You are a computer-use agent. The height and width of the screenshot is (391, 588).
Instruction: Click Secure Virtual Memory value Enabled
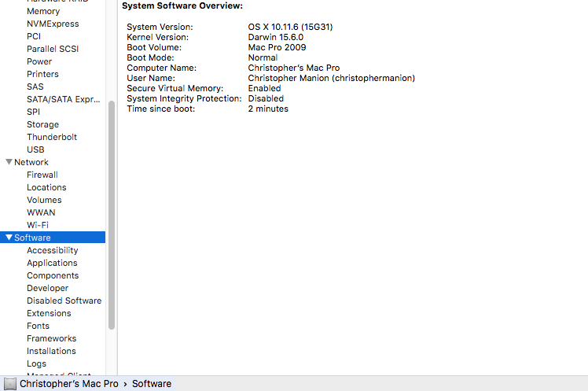tap(264, 88)
